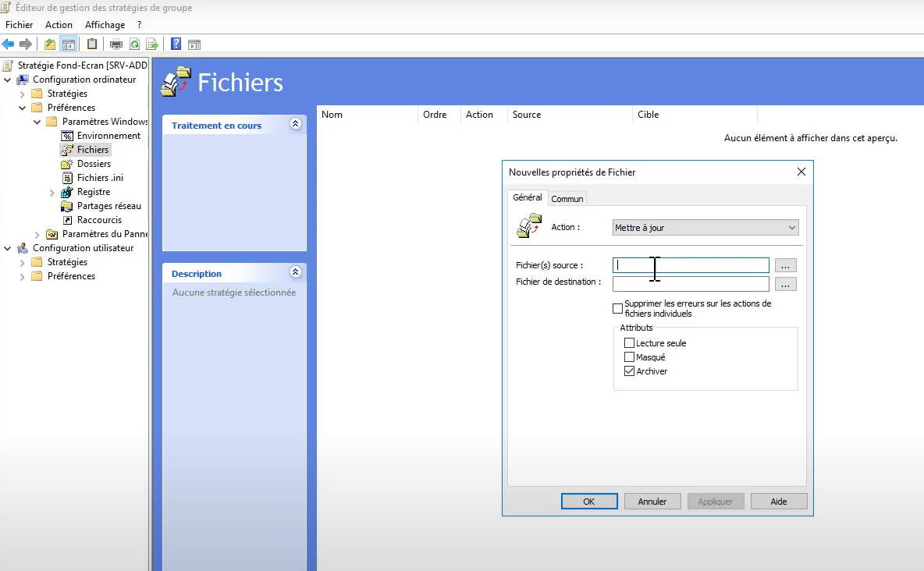Click the Stratégie Fond-Ecran root policy icon
Image resolution: width=924 pixels, height=571 pixels.
pyautogui.click(x=8, y=66)
